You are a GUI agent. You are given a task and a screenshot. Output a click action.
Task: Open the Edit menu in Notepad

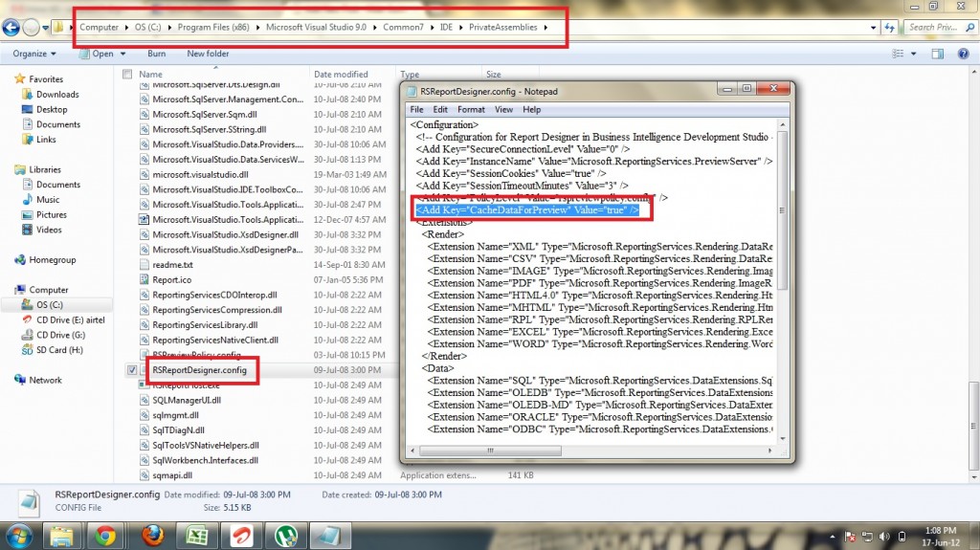click(443, 110)
